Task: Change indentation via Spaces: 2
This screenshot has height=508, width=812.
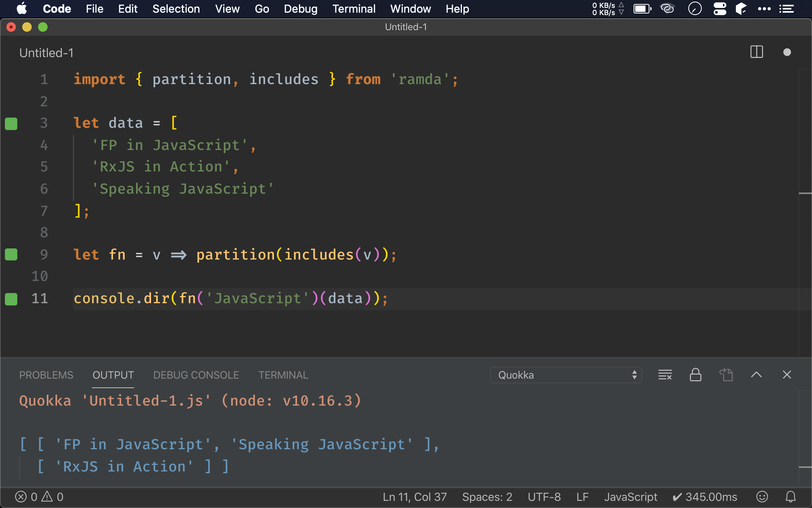Action: [x=487, y=497]
